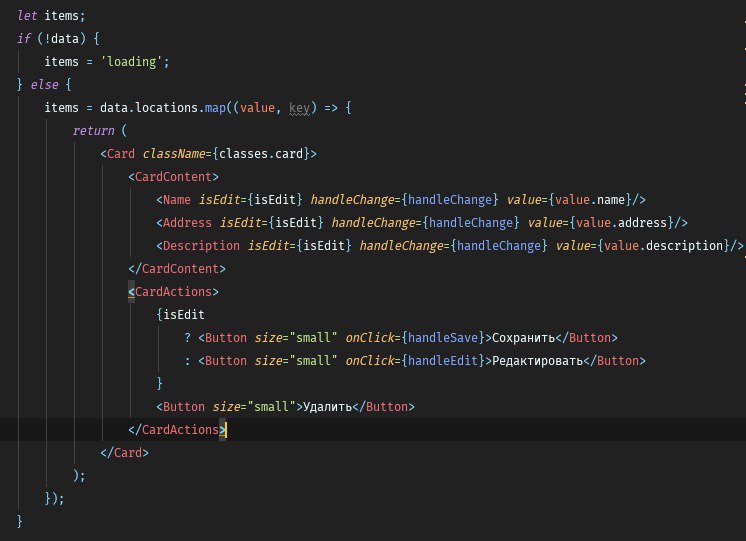746x541 pixels.
Task: Click the closing /CardActions tag
Action: pyautogui.click(x=177, y=430)
